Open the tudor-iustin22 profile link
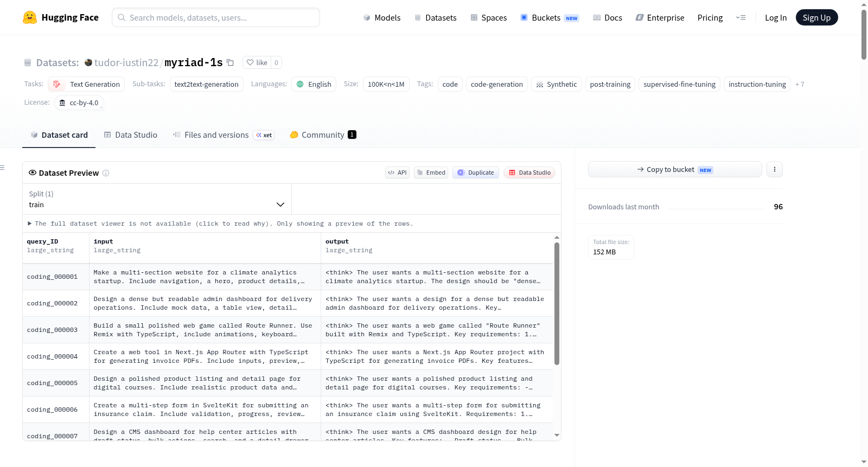The height and width of the screenshot is (467, 868). click(x=126, y=62)
